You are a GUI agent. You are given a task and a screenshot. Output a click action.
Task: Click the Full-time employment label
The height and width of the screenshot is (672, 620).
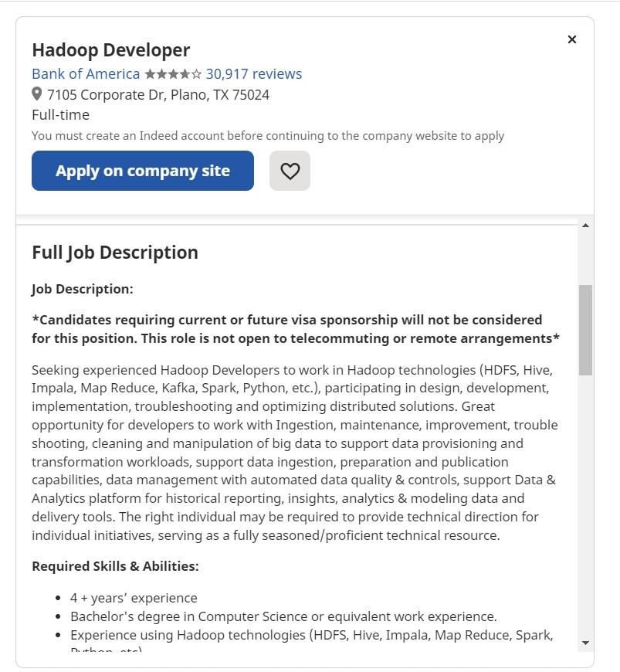tap(59, 114)
